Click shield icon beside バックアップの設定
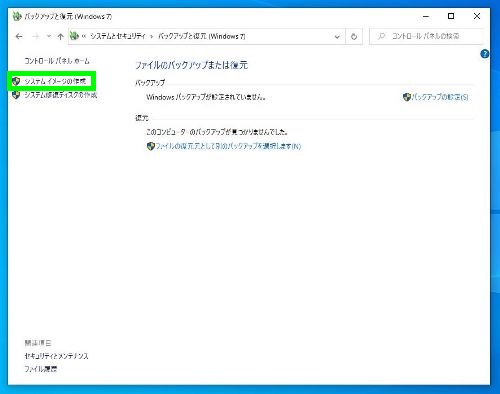The height and width of the screenshot is (394, 500). click(x=407, y=97)
